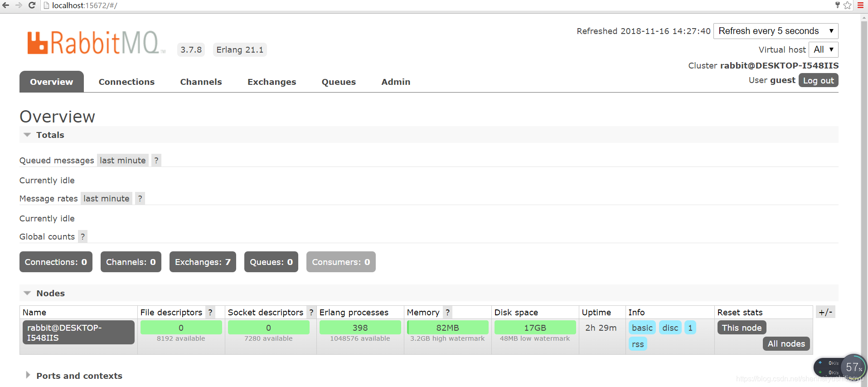Bookmark page with the star icon

pos(848,5)
